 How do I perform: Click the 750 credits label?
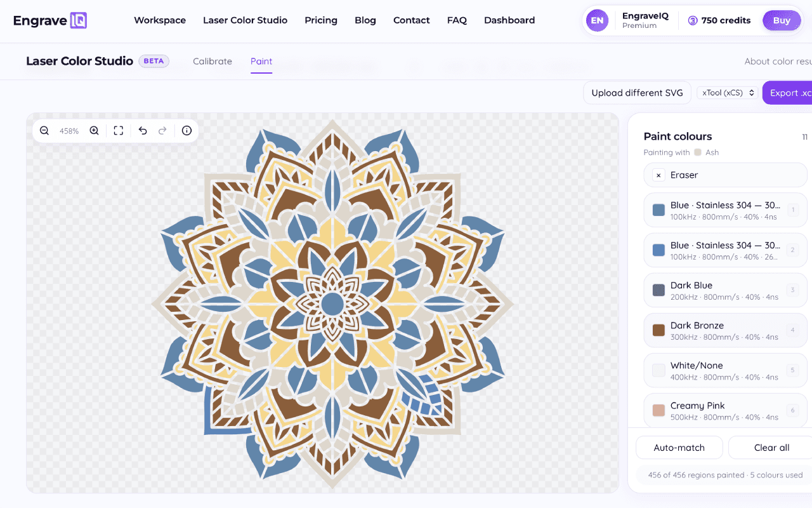pyautogui.click(x=726, y=20)
